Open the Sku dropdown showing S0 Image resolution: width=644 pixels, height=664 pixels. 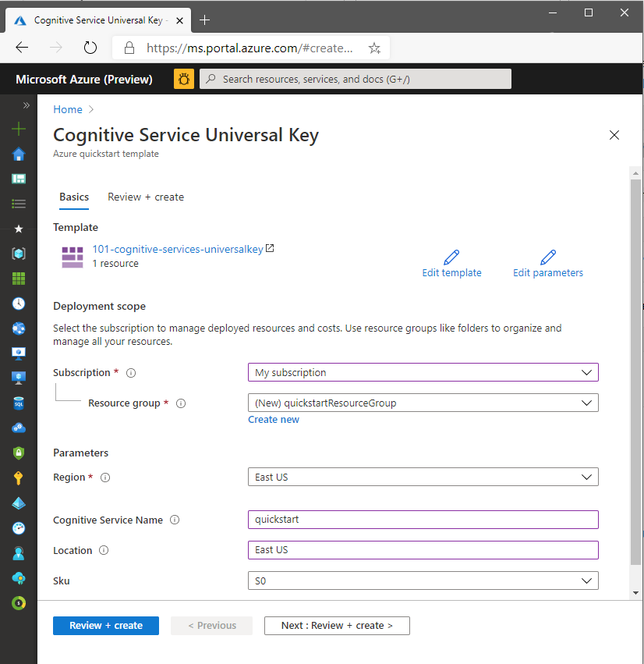[x=423, y=581]
